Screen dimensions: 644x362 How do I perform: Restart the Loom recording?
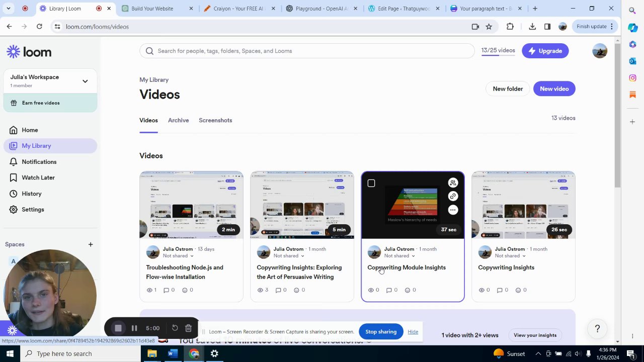pyautogui.click(x=175, y=328)
